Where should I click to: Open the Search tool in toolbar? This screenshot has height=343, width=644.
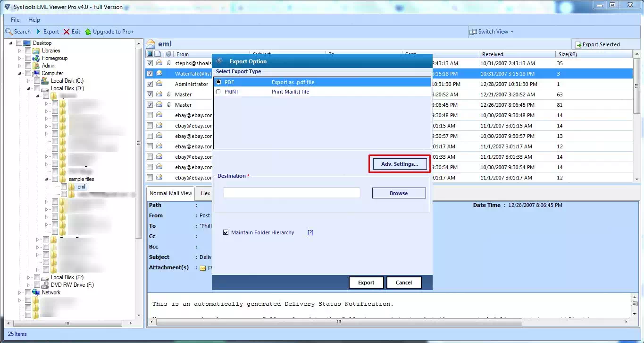18,32
